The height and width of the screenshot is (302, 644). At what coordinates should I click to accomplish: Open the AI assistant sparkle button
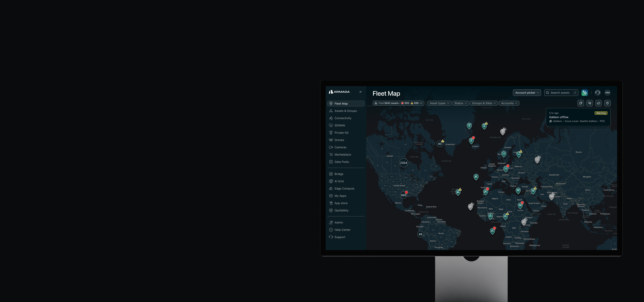click(x=585, y=93)
